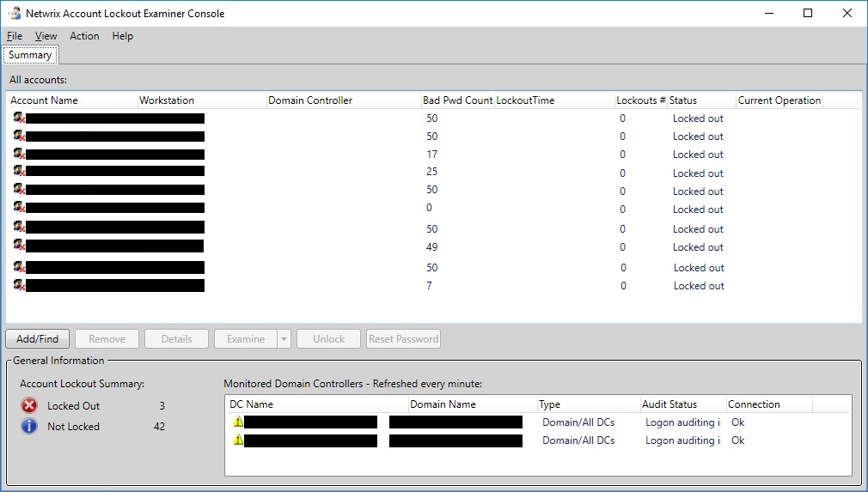Select the account icon in the row with Bad Pwd Count 49

point(20,245)
